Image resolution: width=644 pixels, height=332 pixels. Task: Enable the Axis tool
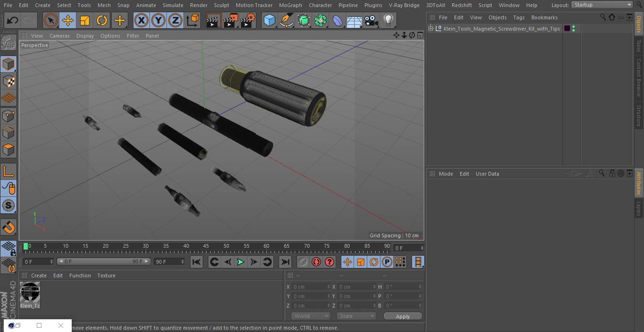(8, 171)
